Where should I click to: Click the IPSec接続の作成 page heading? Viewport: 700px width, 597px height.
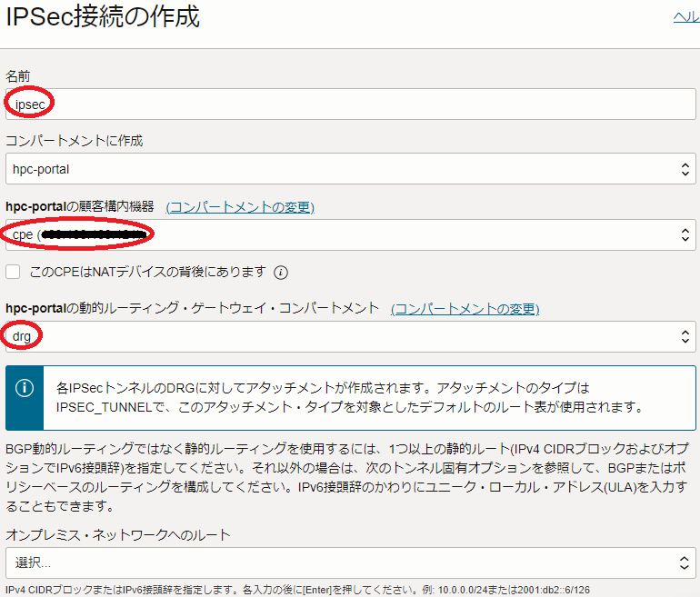(x=103, y=17)
